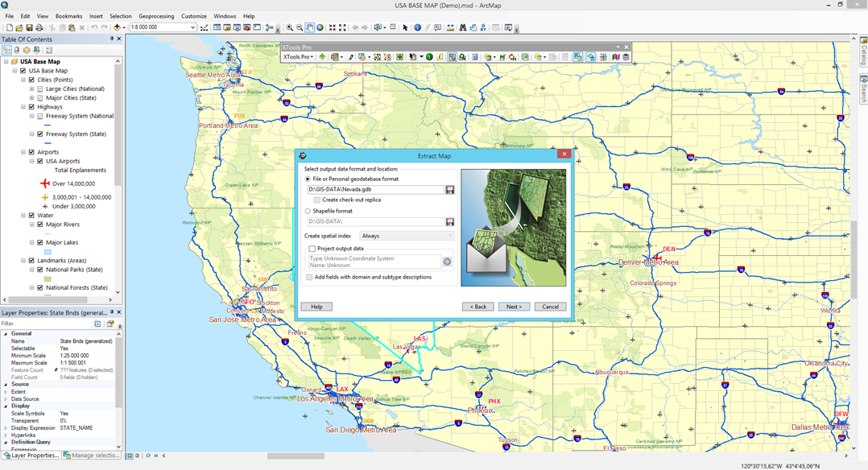Click the New map document icon
This screenshot has width=868, height=470.
pyautogui.click(x=9, y=27)
